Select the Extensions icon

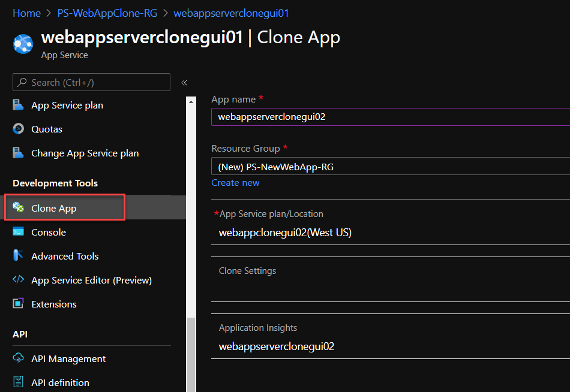pos(19,304)
